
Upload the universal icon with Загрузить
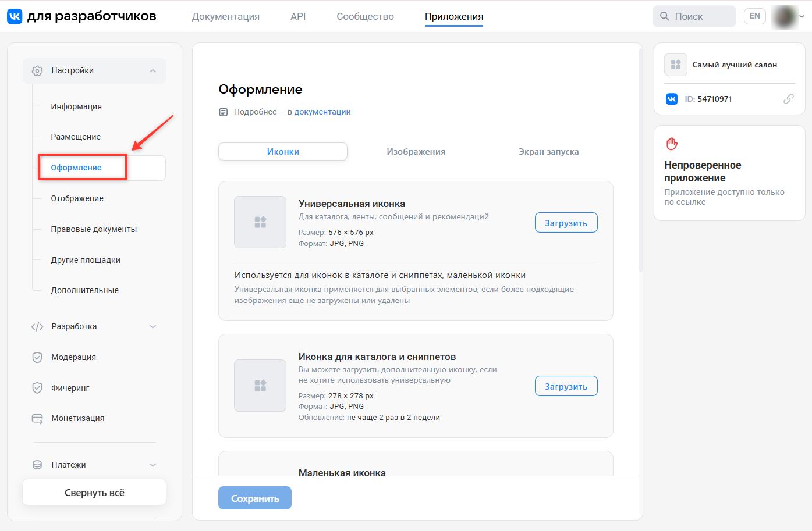[566, 223]
